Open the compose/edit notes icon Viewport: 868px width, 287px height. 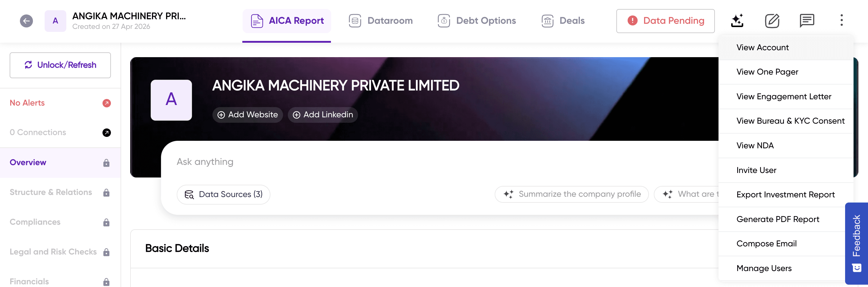click(x=772, y=20)
